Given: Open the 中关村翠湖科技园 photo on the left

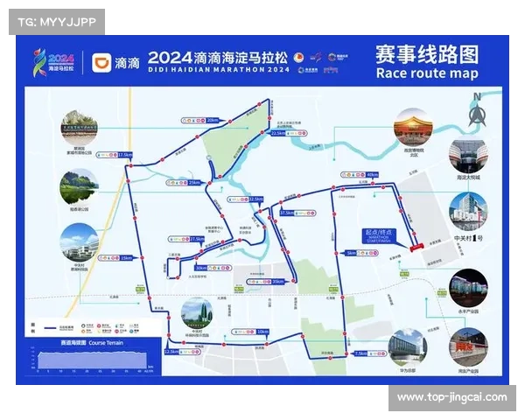Looking at the screenshot, I should pyautogui.click(x=80, y=243).
